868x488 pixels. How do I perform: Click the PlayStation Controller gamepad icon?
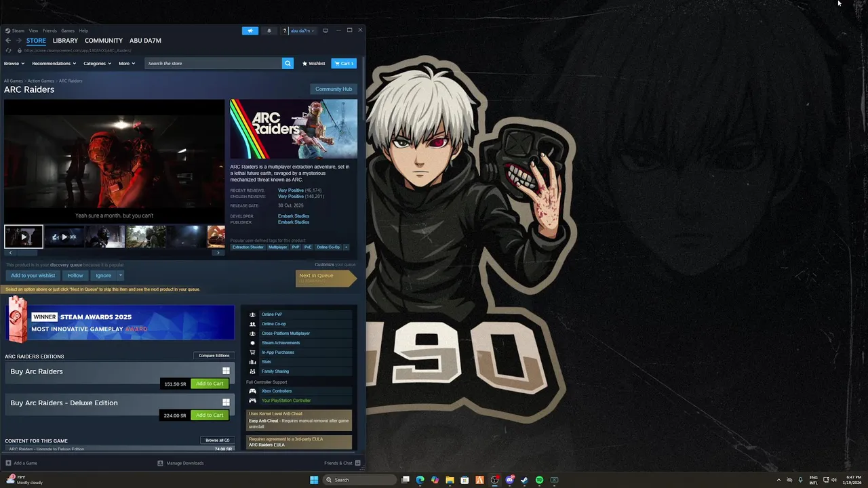click(x=252, y=401)
